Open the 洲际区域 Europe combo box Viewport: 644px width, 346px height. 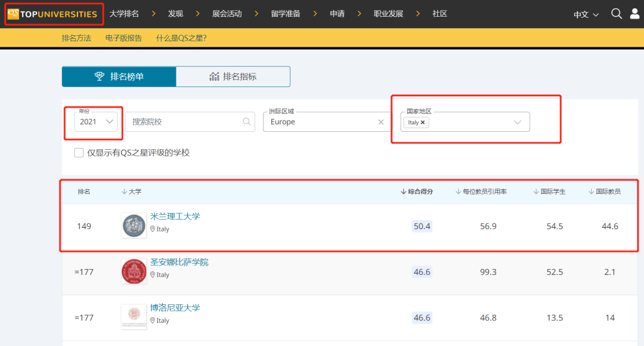point(327,122)
